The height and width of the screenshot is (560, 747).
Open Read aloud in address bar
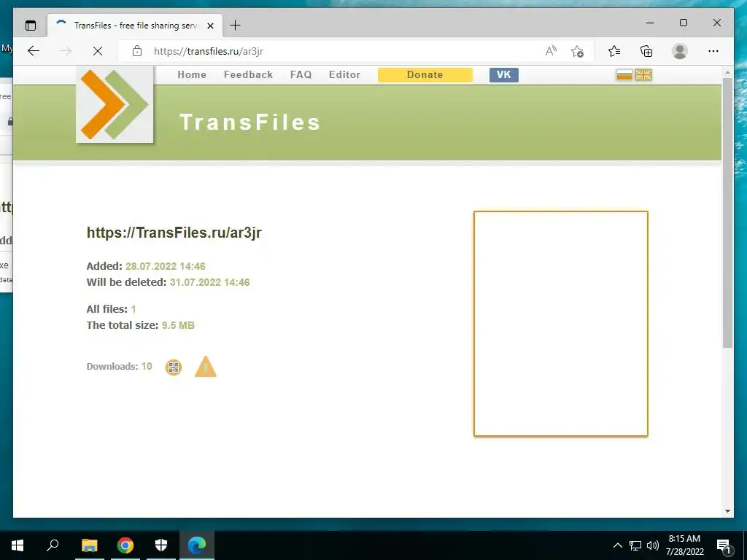click(x=551, y=51)
